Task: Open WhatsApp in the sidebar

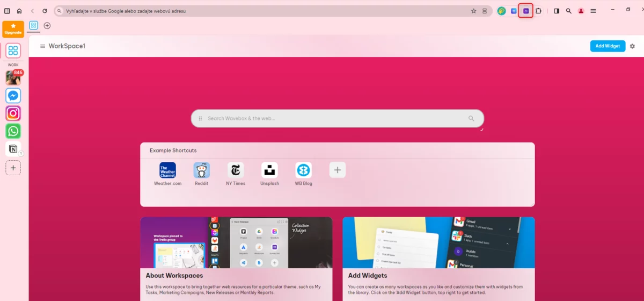Action: pos(13,131)
